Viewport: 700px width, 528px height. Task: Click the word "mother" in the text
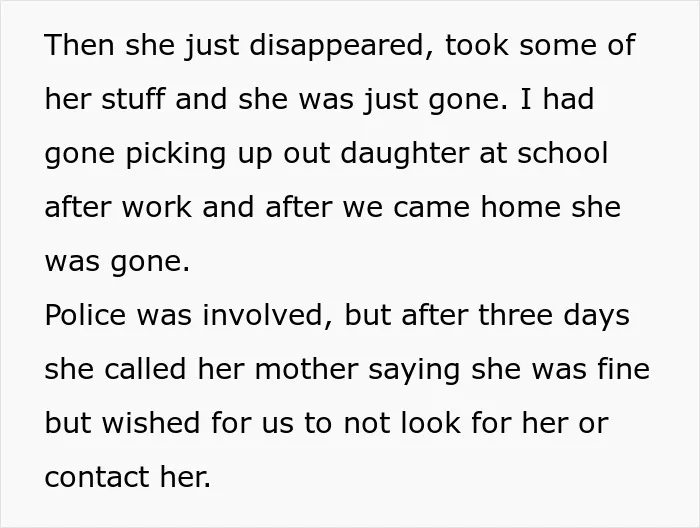coord(306,369)
